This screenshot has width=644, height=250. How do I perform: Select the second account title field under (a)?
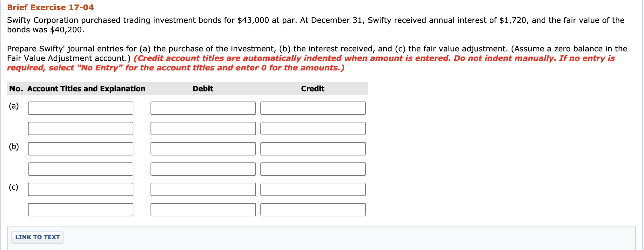(x=81, y=128)
